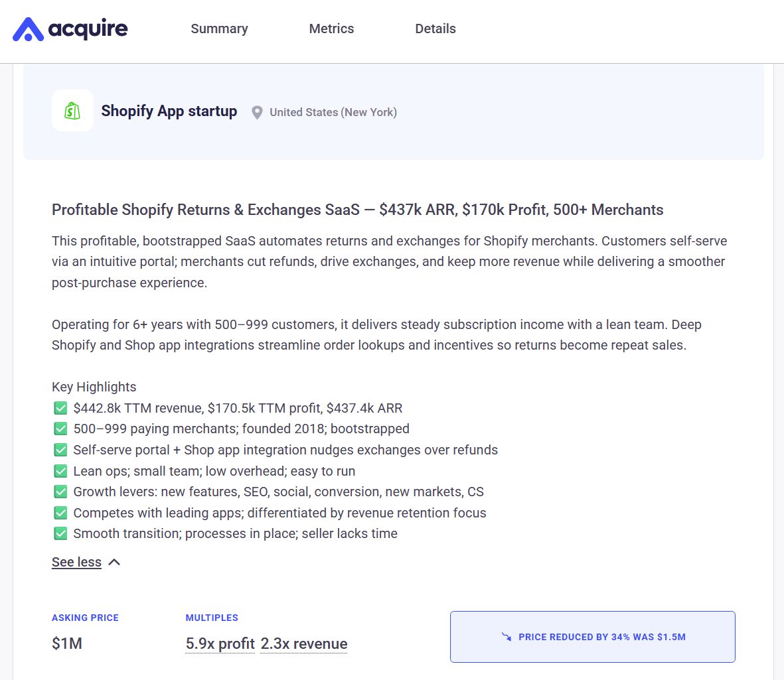Click the Price Reduced by 34% banner
The width and height of the screenshot is (784, 680).
593,637
